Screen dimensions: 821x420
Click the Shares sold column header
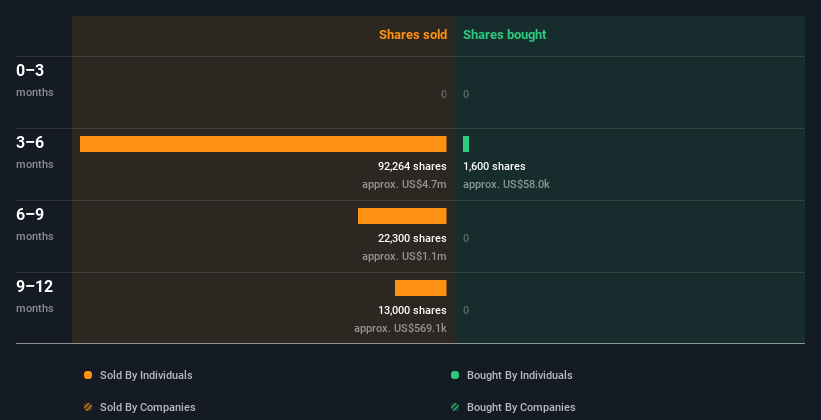click(413, 35)
